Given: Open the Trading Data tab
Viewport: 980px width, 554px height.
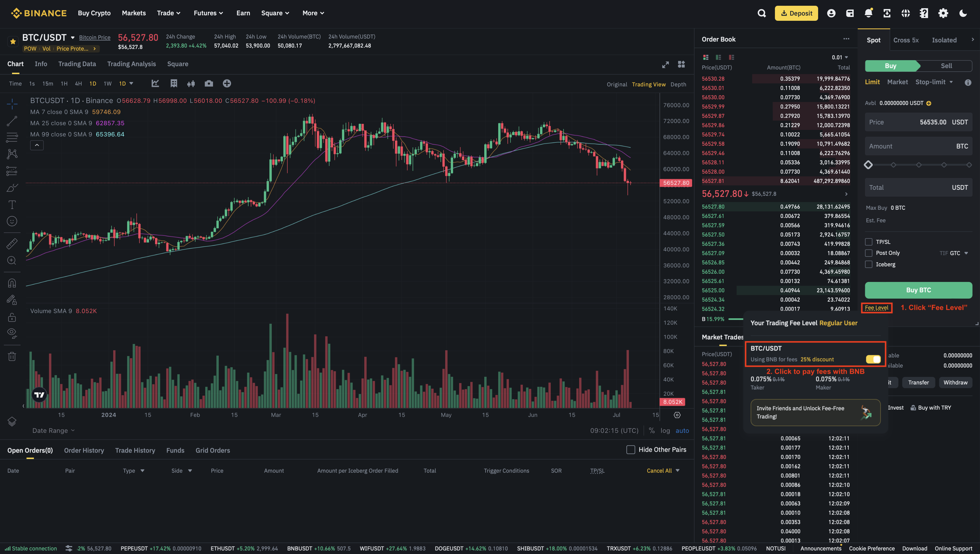Looking at the screenshot, I should pos(77,64).
